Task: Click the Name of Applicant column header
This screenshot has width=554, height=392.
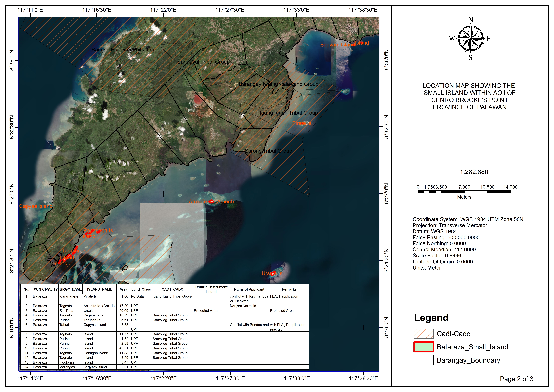Action: click(249, 289)
